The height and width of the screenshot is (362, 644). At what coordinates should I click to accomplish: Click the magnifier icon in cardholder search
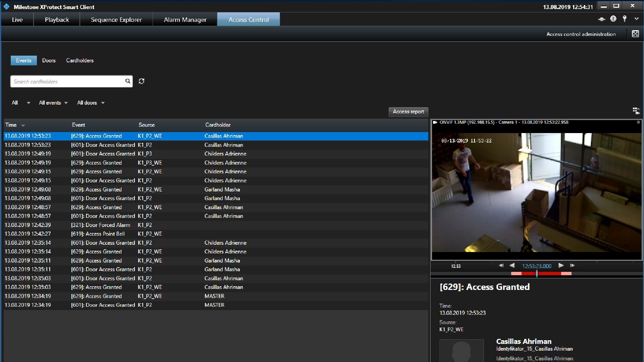(127, 81)
